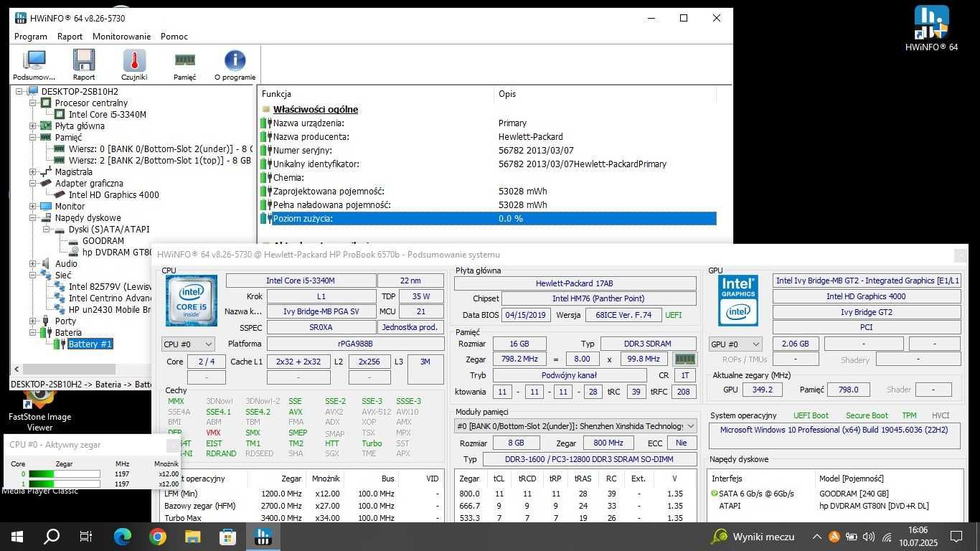Open the Raport menu
The width and height of the screenshot is (980, 551).
coord(70,37)
